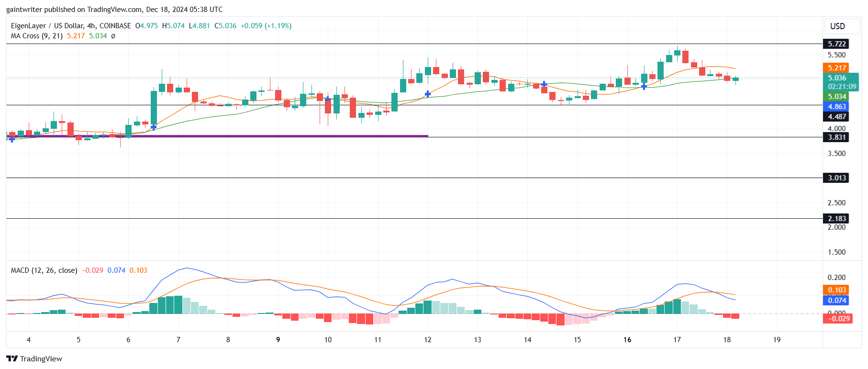The image size is (868, 369).
Task: Click the blue 4.863 price axis label
Action: pos(836,107)
